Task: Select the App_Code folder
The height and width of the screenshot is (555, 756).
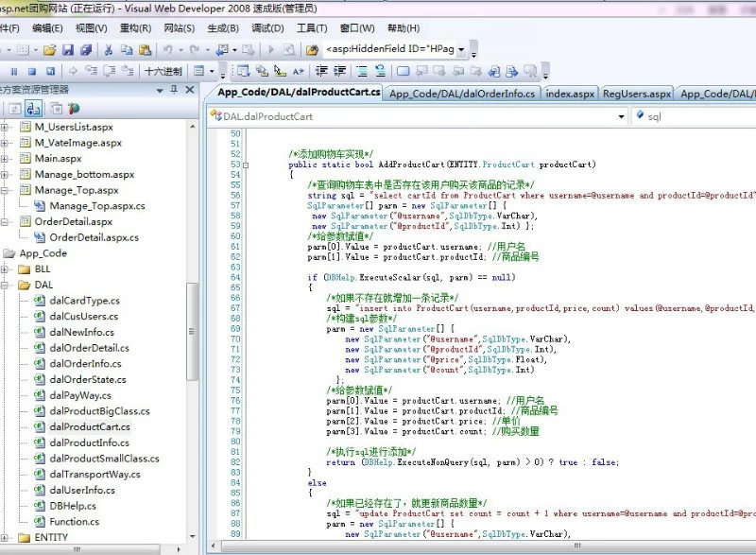Action: pyautogui.click(x=43, y=253)
